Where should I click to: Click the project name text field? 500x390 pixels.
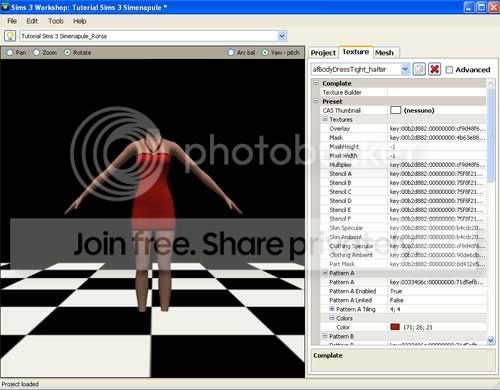tap(148, 36)
